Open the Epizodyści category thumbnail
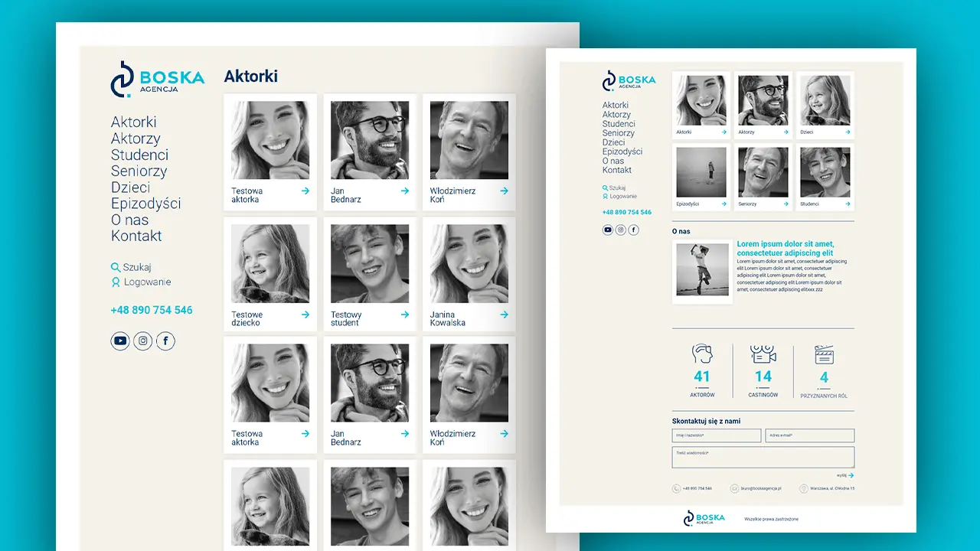Screen dimensions: 980x551 701,172
